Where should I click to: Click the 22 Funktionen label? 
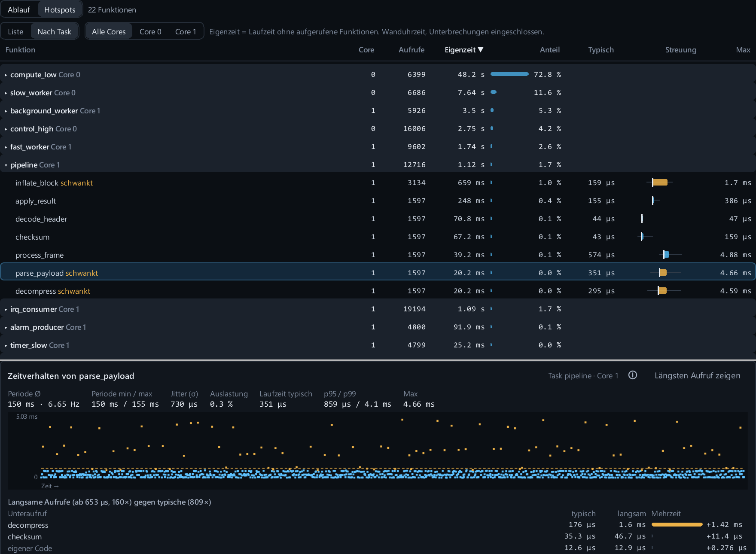click(112, 10)
